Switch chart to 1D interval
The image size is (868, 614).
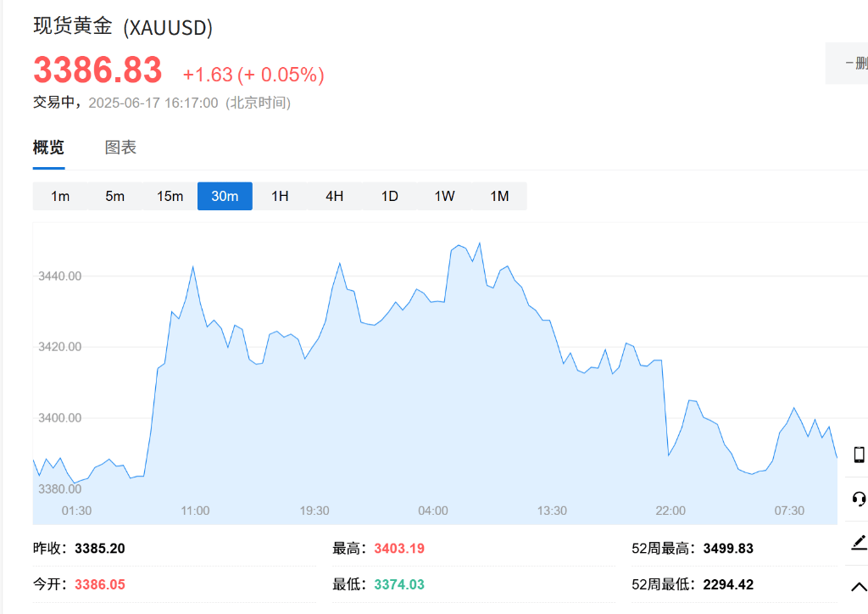point(389,196)
